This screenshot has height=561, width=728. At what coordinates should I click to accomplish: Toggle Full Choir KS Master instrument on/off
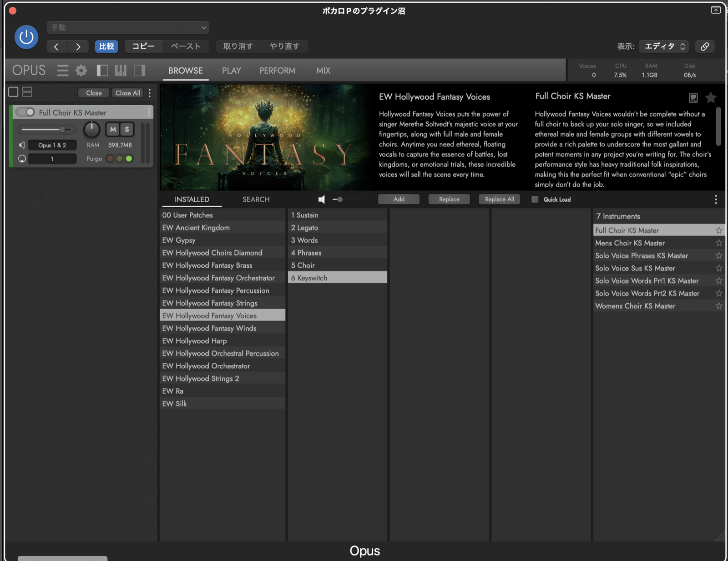coord(25,112)
